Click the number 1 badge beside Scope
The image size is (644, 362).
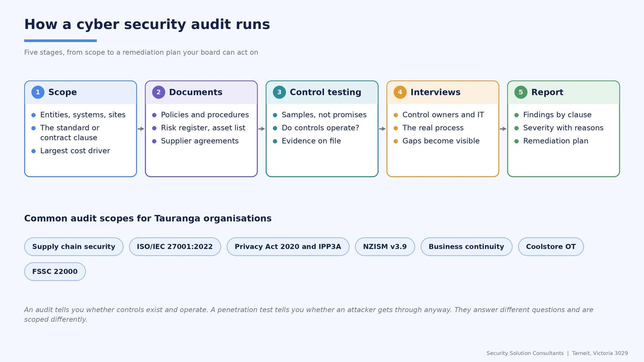[38, 92]
